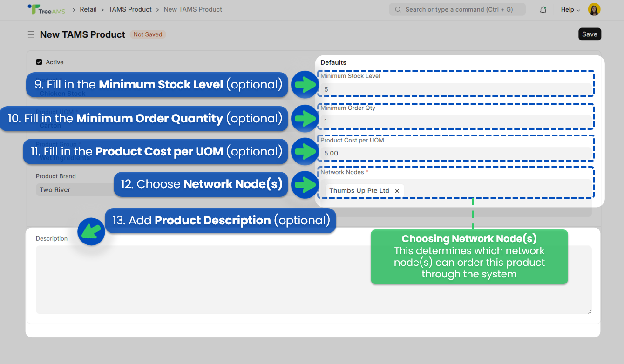Open the notifications bell

coord(543,10)
